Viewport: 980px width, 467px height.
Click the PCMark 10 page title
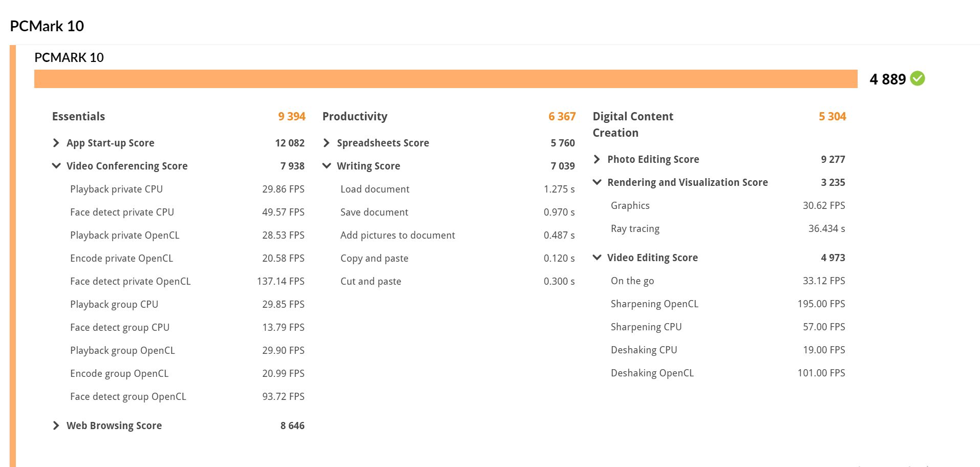[47, 26]
